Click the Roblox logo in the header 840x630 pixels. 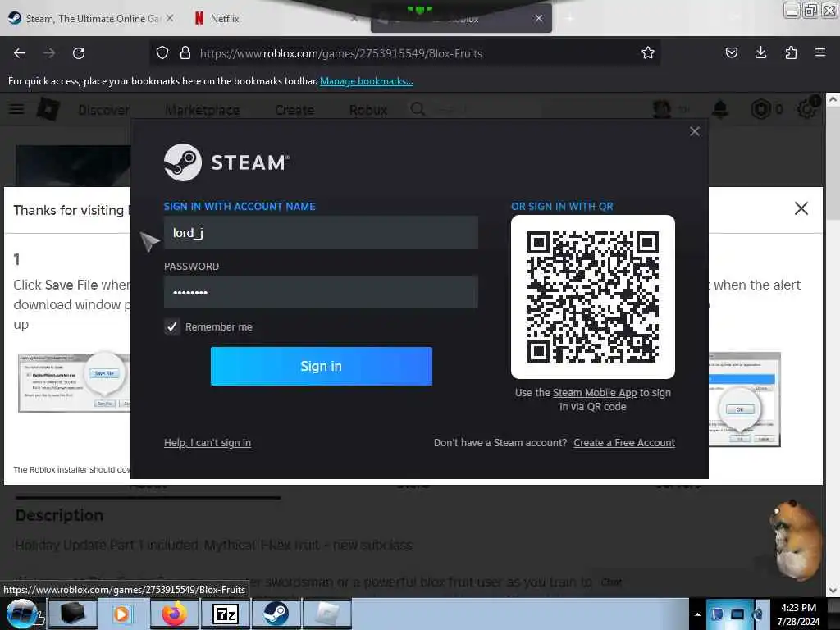coord(48,109)
